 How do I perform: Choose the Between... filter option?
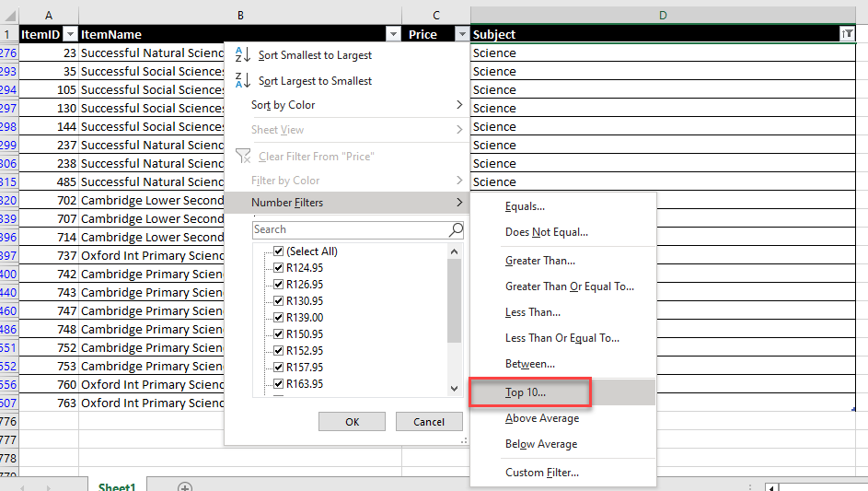tap(529, 364)
